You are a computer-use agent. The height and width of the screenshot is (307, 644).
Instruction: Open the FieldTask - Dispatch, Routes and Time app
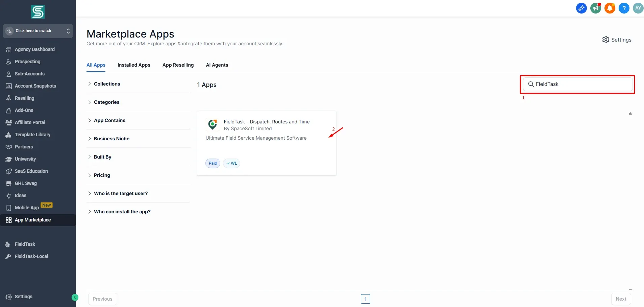click(267, 143)
